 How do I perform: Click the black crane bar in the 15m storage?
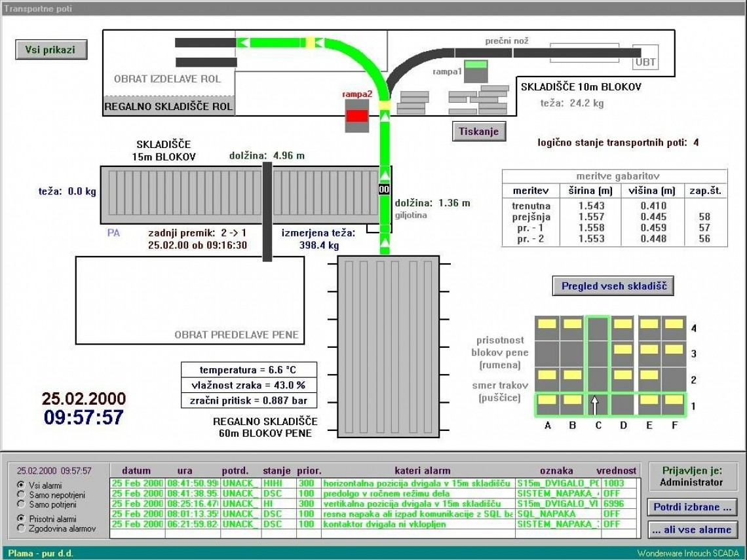pyautogui.click(x=267, y=211)
